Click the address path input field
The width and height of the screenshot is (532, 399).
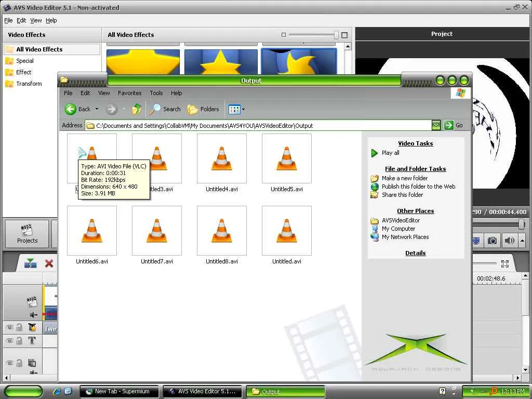[x=258, y=126]
